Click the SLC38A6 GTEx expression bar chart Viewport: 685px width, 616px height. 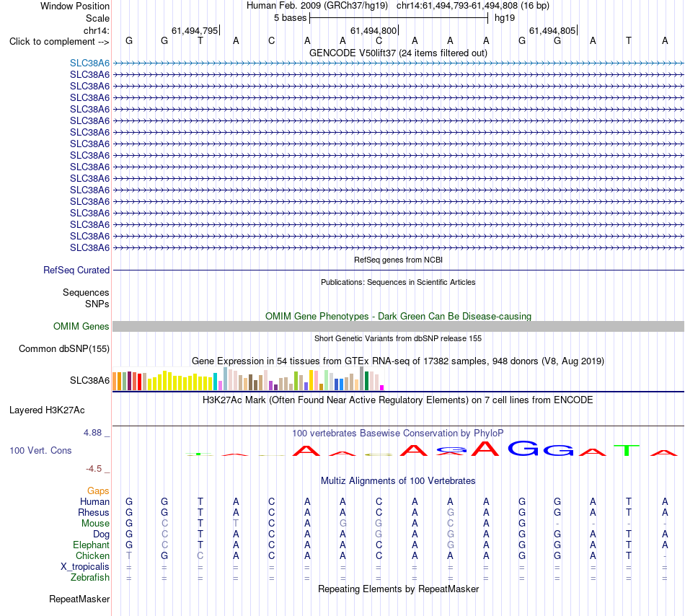248,379
